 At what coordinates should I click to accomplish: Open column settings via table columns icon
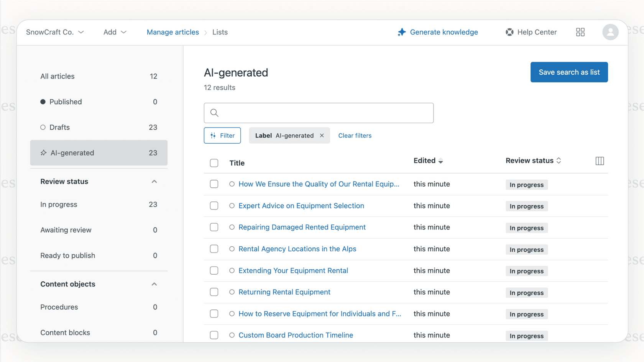599,161
